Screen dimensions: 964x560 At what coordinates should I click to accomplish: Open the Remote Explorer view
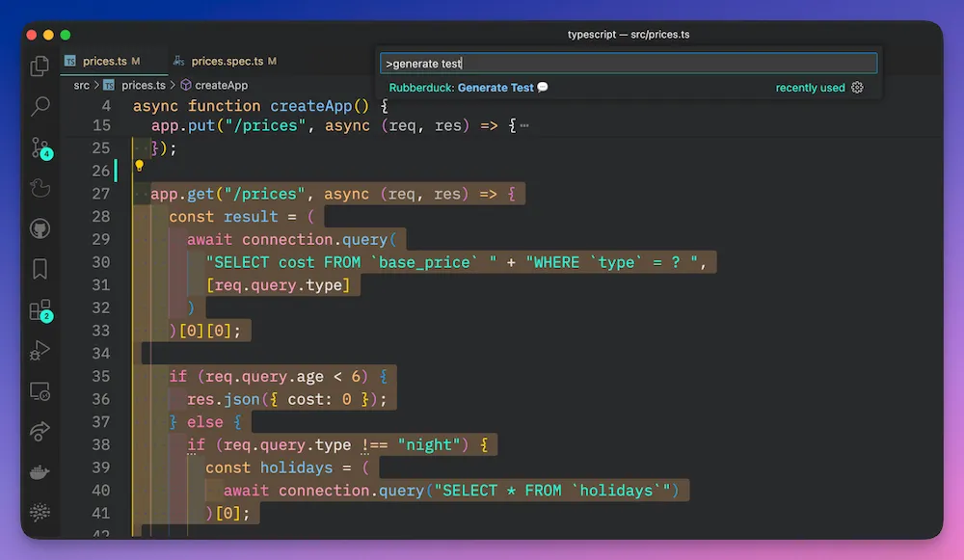[x=40, y=391]
